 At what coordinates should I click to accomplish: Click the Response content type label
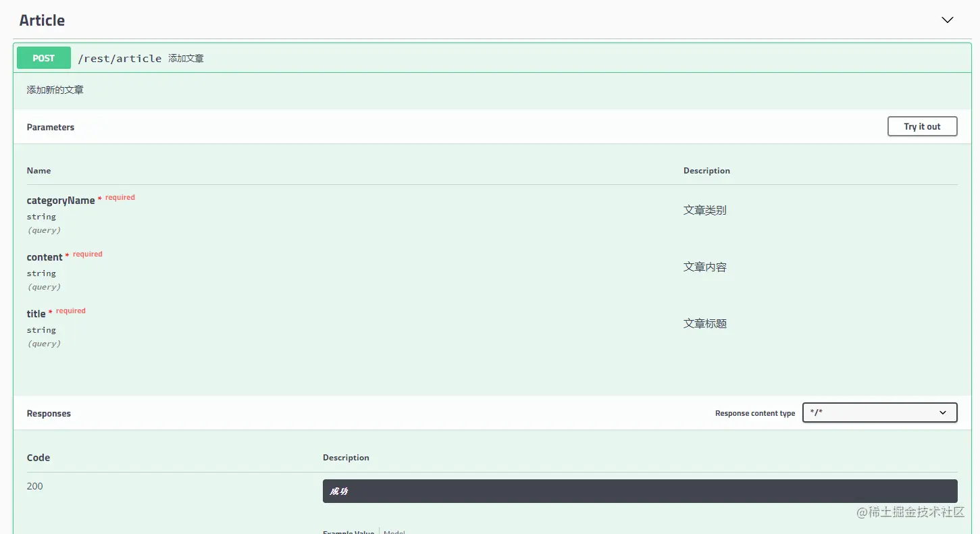click(x=755, y=413)
